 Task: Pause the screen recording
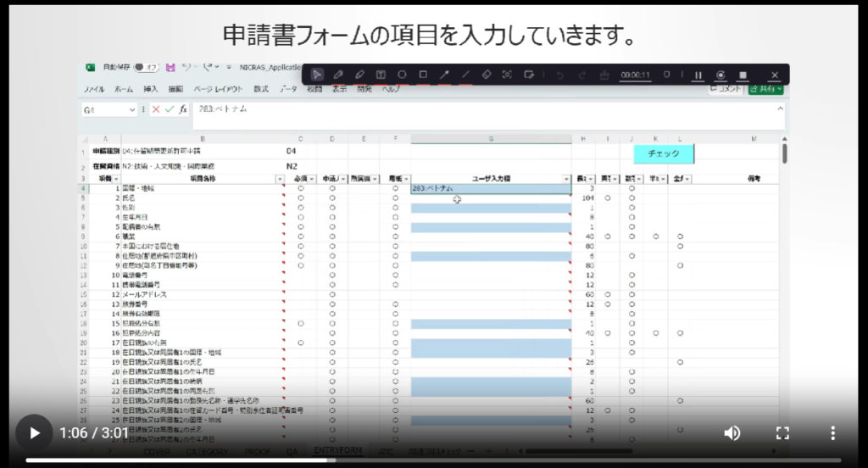pyautogui.click(x=698, y=75)
